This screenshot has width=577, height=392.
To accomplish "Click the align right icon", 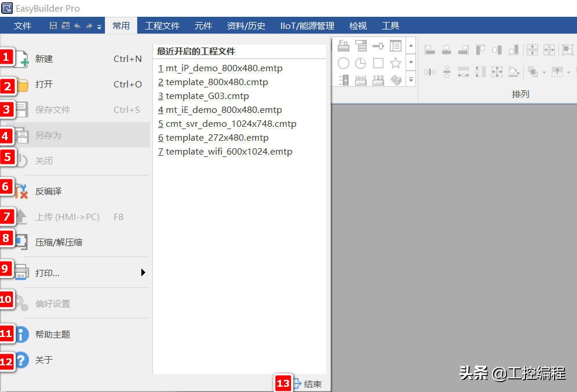I will 463,50.
